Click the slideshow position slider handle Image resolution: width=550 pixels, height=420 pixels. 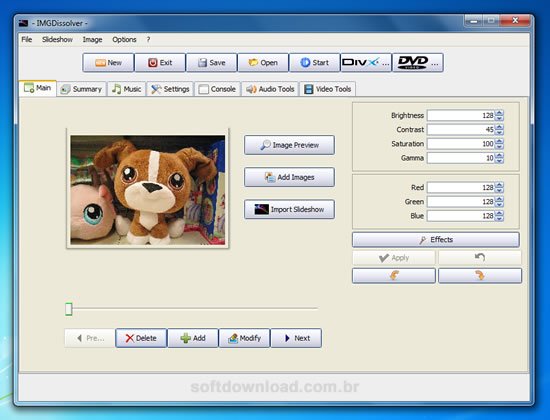69,309
